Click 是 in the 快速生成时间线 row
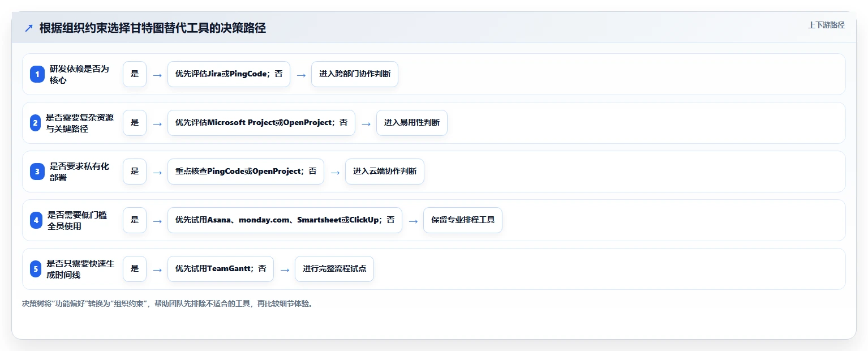The image size is (868, 351). (135, 269)
